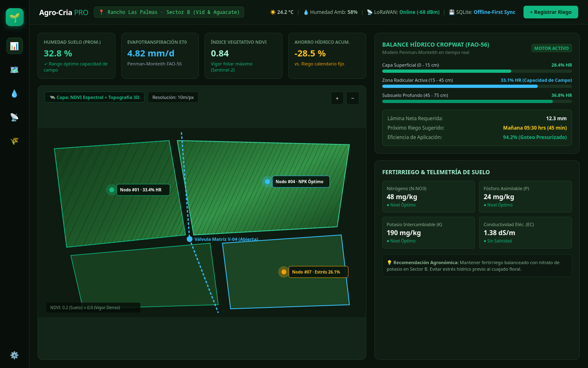Open the Resolución 10m/px selector

pos(173,97)
